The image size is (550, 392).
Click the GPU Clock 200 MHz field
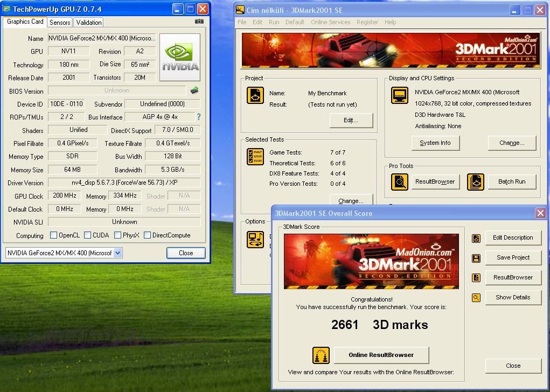click(x=65, y=195)
